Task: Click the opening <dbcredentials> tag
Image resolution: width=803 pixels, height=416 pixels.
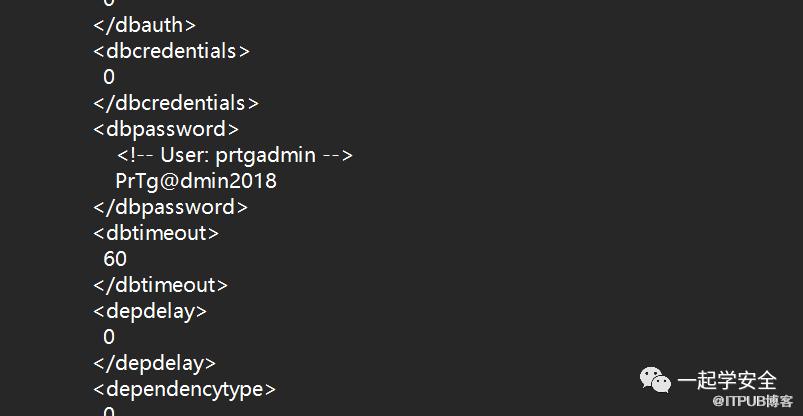Action: pyautogui.click(x=171, y=51)
